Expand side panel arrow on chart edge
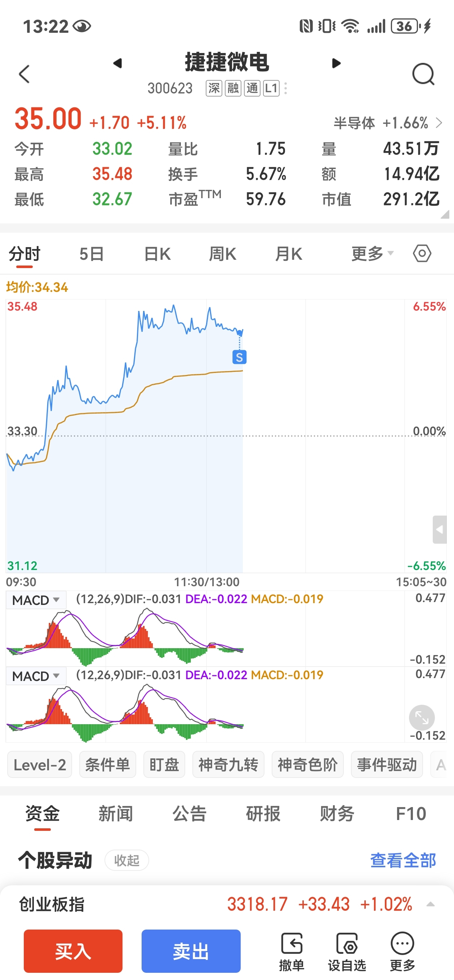454x980 pixels. (440, 530)
